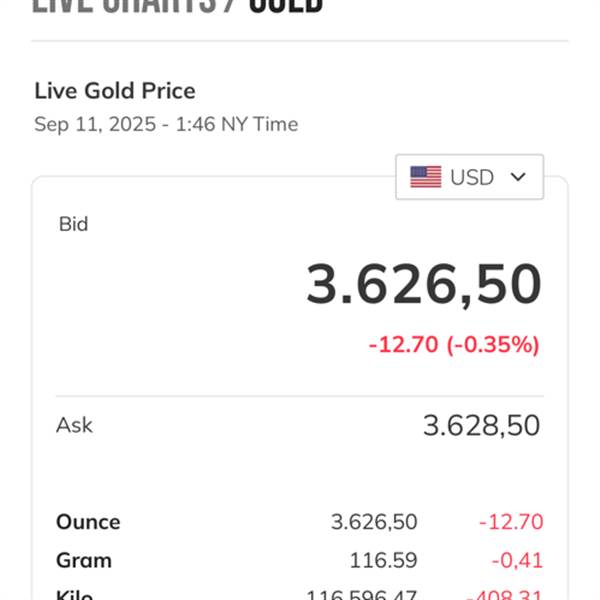Click the Gram change value -0,41
Image resolution: width=600 pixels, height=600 pixels.
(517, 561)
